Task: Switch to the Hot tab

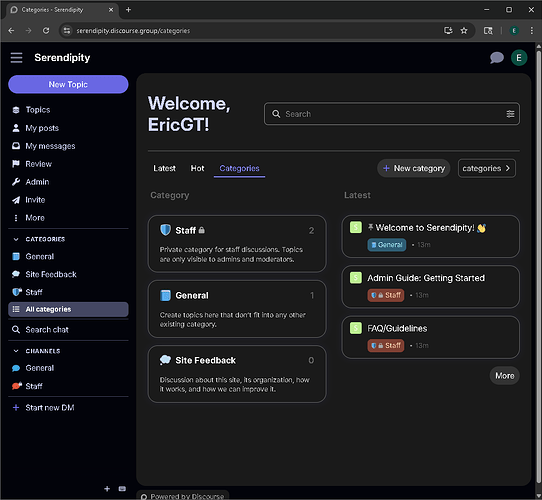Action: click(197, 168)
